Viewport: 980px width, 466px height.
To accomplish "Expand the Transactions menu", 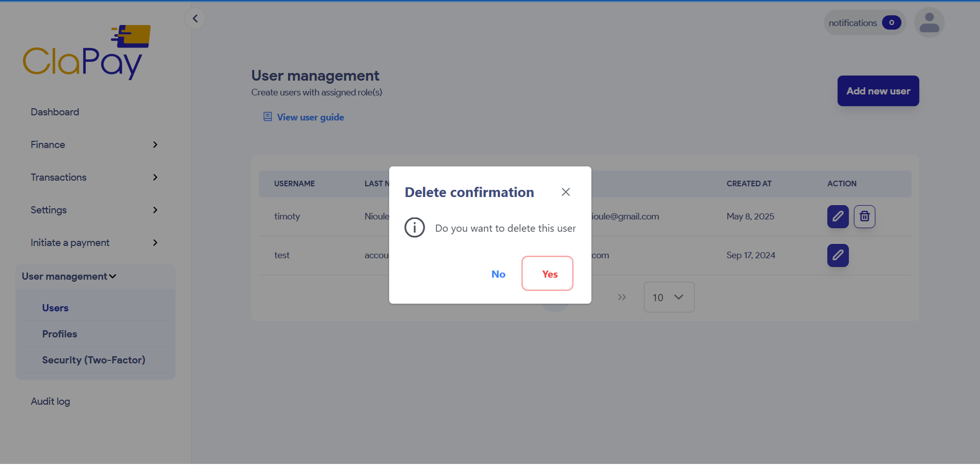I will click(94, 178).
